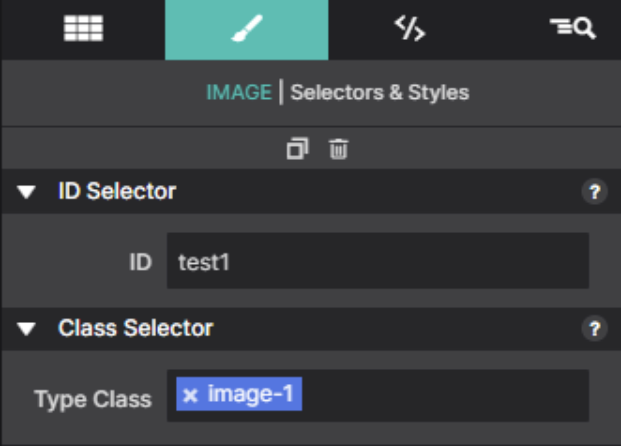Click the Class Selector section heading

(135, 328)
